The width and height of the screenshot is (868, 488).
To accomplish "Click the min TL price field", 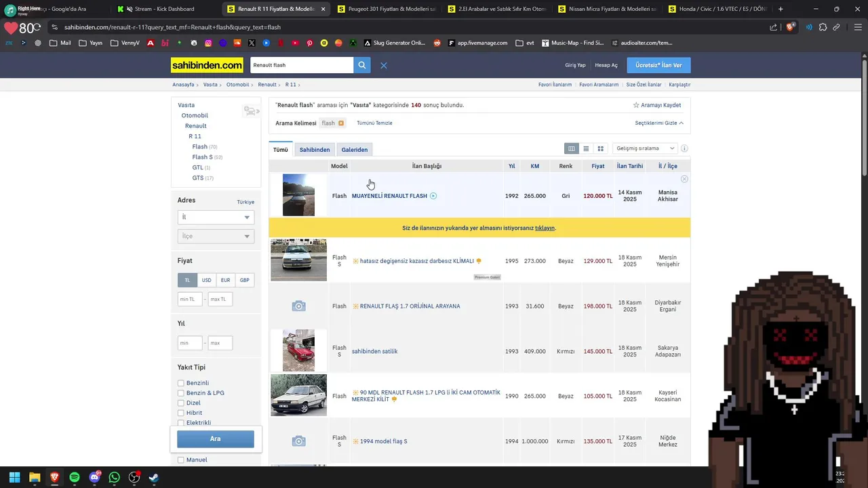I will (x=190, y=299).
